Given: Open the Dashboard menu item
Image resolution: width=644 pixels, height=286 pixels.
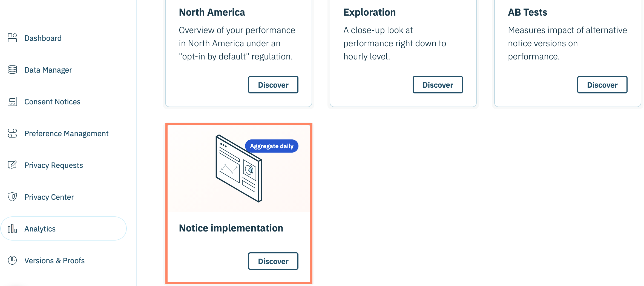Looking at the screenshot, I should pos(43,38).
